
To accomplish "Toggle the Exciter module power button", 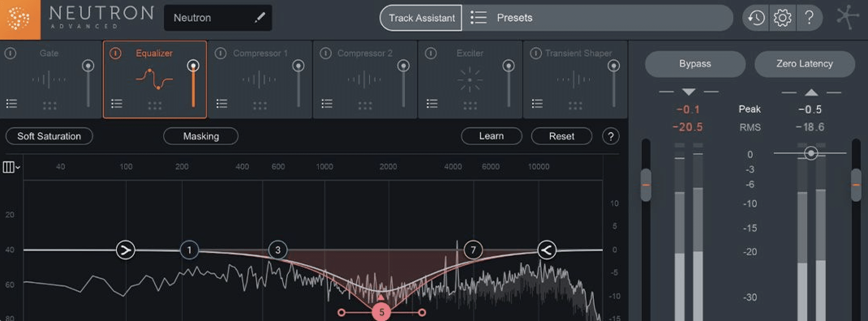I will pos(431,53).
